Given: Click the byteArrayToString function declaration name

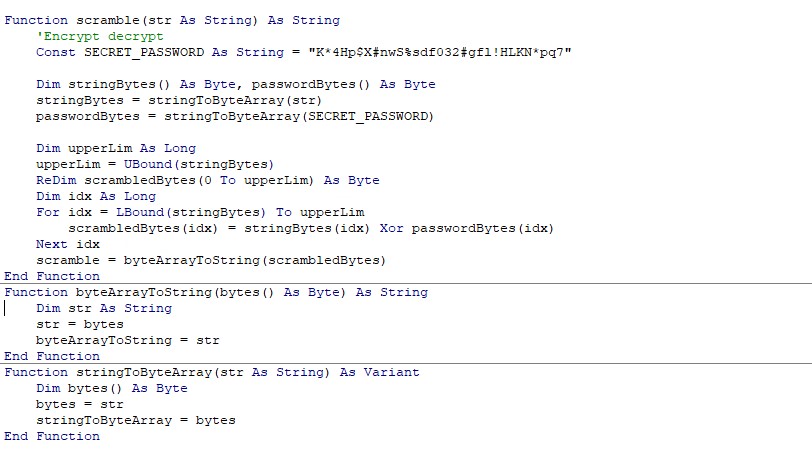Looking at the screenshot, I should point(144,292).
